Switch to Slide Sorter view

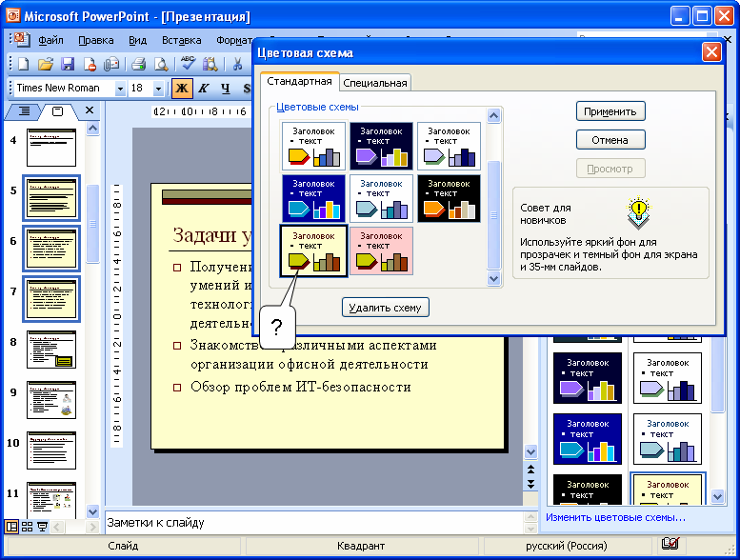(28, 527)
